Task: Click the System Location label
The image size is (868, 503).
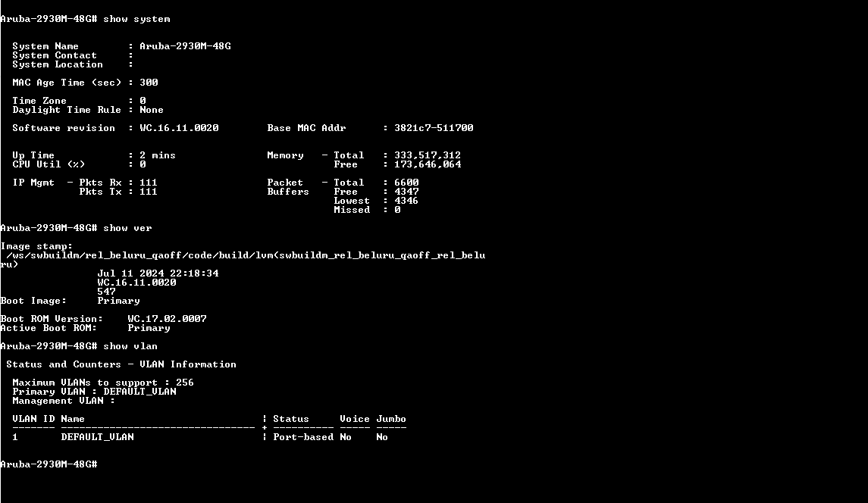Action: point(58,64)
